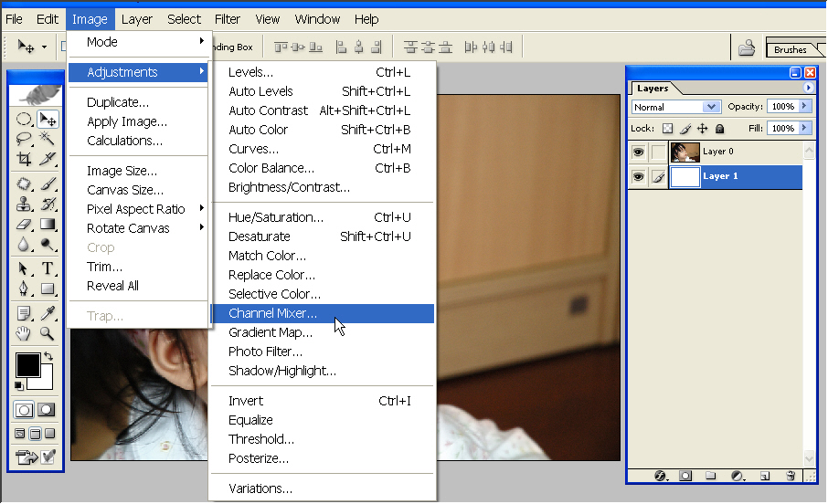Add layer mask icon
The image size is (828, 504).
pos(685,476)
